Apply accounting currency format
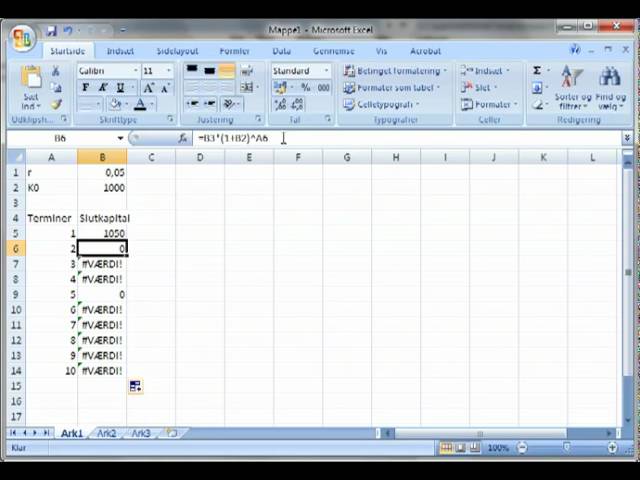 (280, 87)
